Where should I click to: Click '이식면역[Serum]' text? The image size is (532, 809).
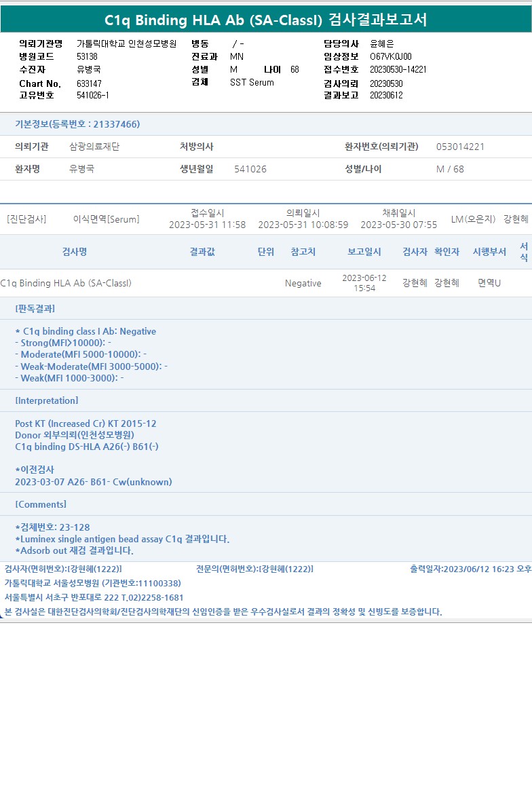coord(107,219)
